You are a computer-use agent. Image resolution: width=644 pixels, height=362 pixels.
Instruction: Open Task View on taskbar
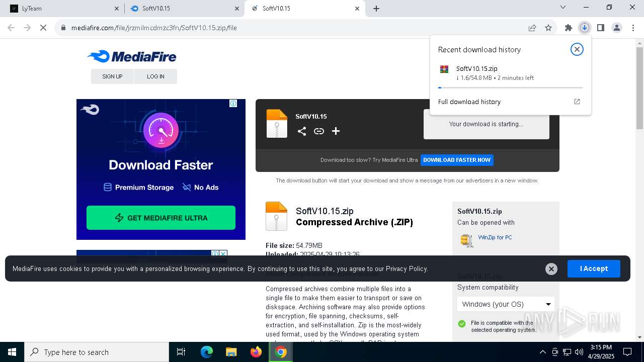(x=181, y=352)
